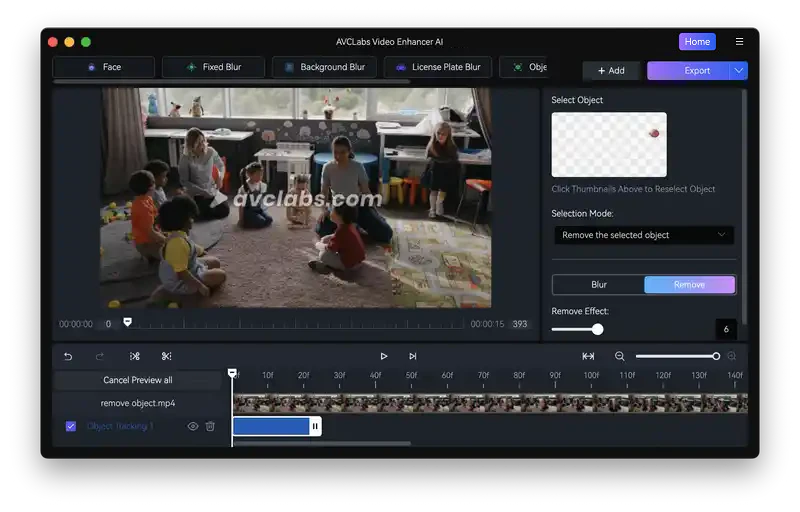800x512 pixels.
Task: Choose the Remove effect option
Action: pyautogui.click(x=689, y=285)
